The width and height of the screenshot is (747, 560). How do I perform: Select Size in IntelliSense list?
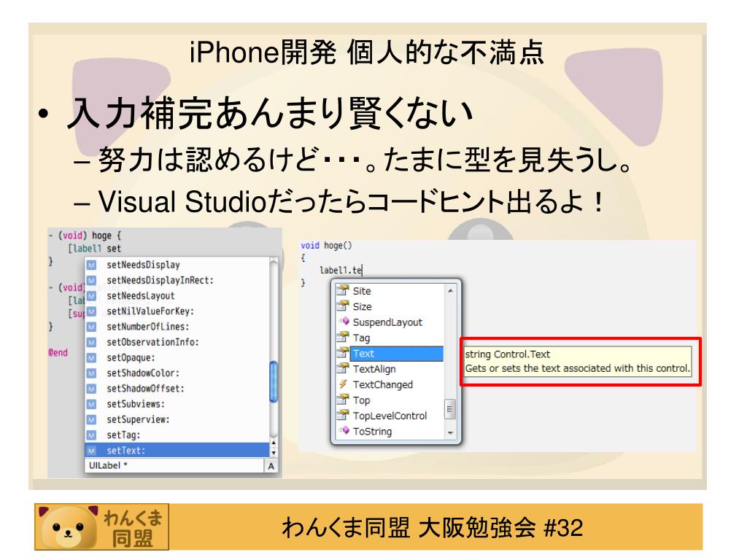(362, 307)
